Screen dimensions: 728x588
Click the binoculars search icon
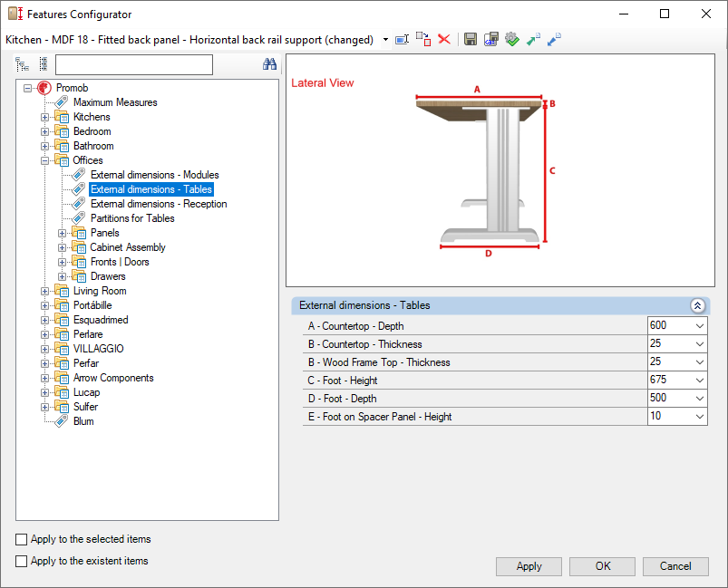[269, 64]
